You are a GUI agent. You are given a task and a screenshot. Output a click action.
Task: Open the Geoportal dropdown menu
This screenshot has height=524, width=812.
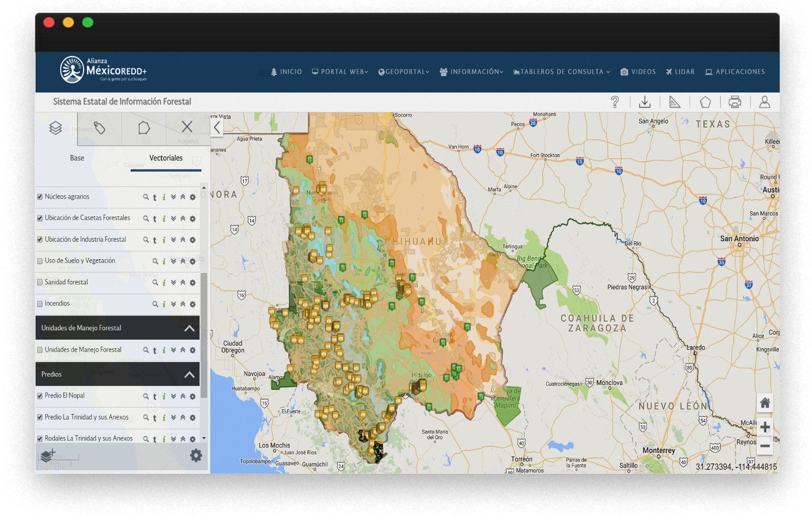[404, 72]
